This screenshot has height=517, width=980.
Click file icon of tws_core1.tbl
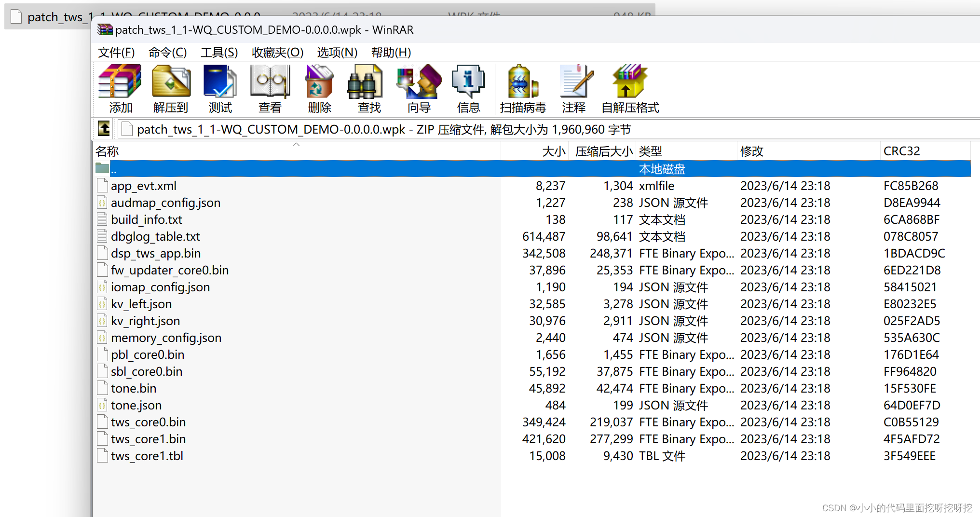click(102, 456)
